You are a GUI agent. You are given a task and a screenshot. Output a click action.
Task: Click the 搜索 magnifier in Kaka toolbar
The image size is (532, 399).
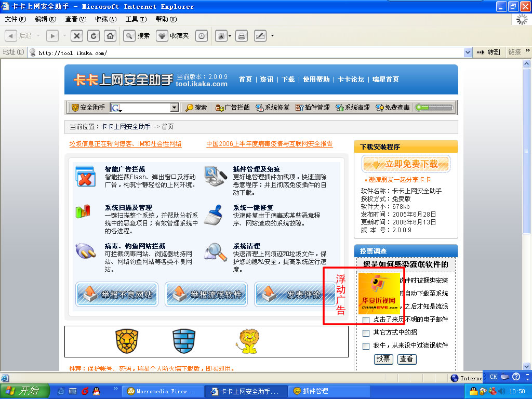196,108
